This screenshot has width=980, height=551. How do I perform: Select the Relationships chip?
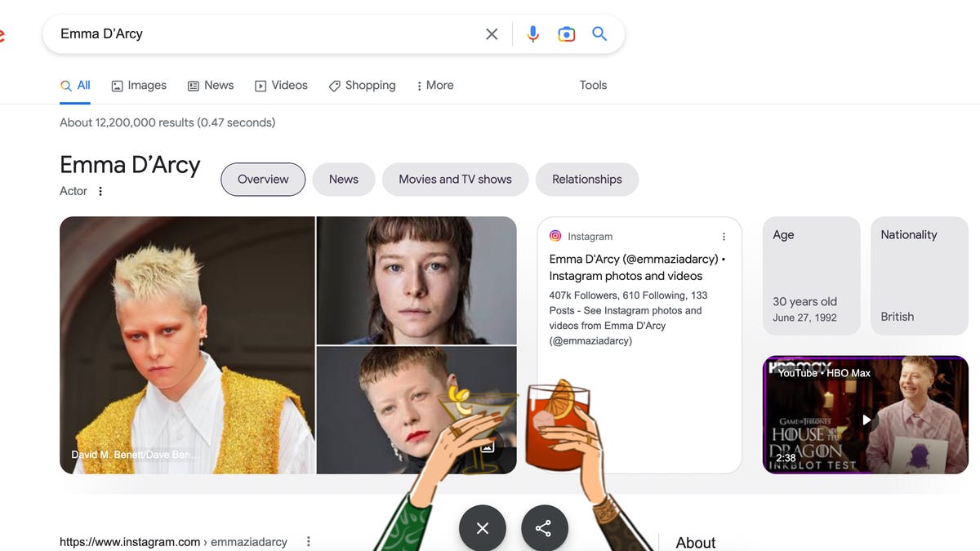coord(586,180)
